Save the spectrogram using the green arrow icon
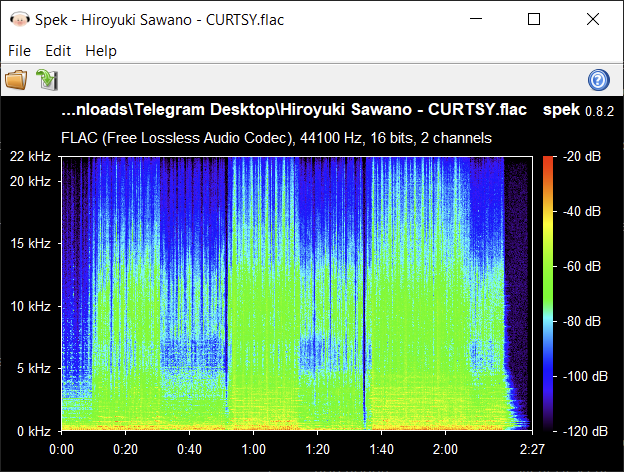Screen dimensions: 624x472 tap(47, 80)
